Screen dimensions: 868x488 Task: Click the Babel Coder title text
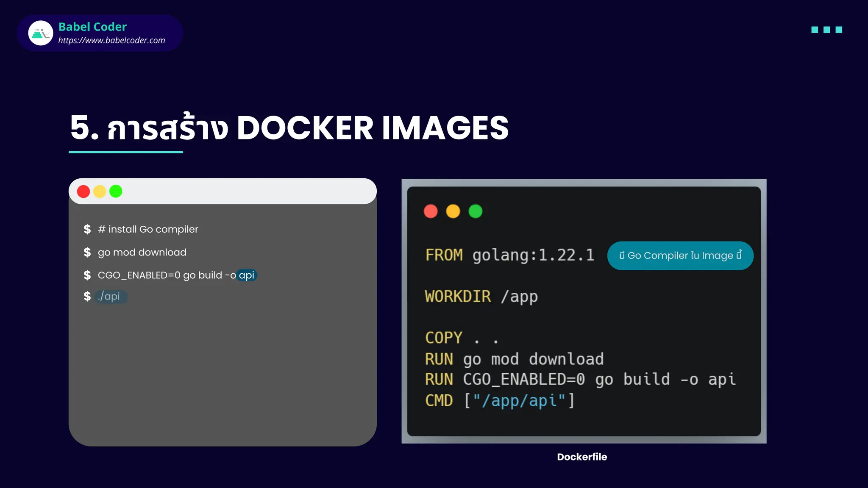pos(92,27)
